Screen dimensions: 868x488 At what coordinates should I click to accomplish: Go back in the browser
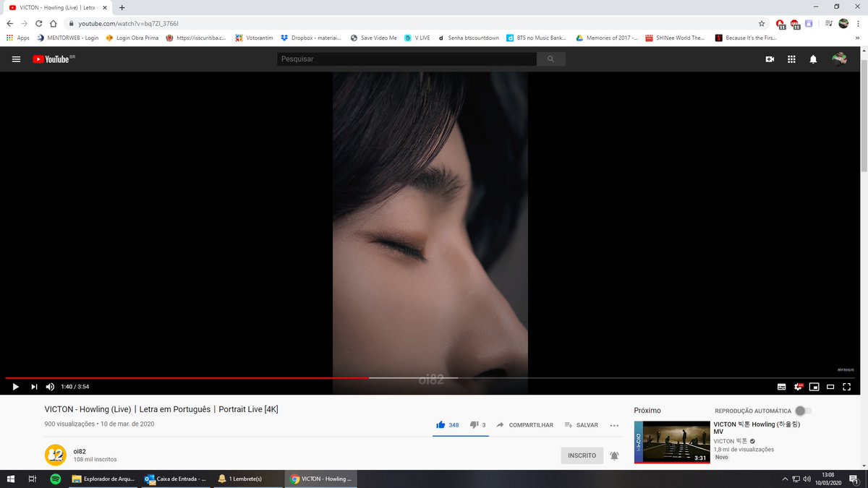[x=10, y=23]
